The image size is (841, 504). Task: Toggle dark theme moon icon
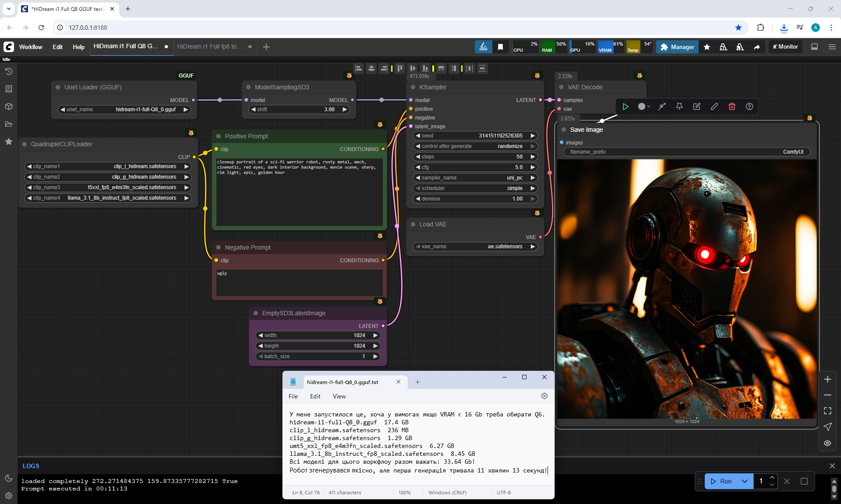click(9, 478)
